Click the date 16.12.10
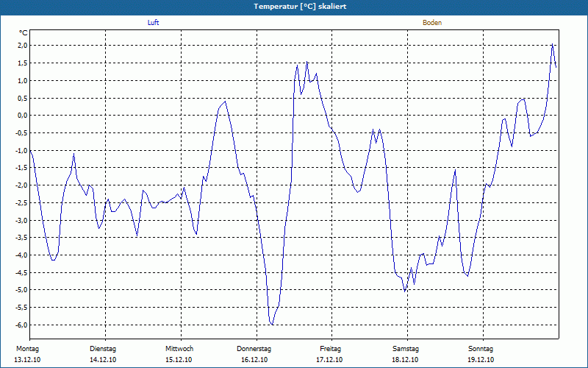The width and height of the screenshot is (588, 368). tap(254, 360)
